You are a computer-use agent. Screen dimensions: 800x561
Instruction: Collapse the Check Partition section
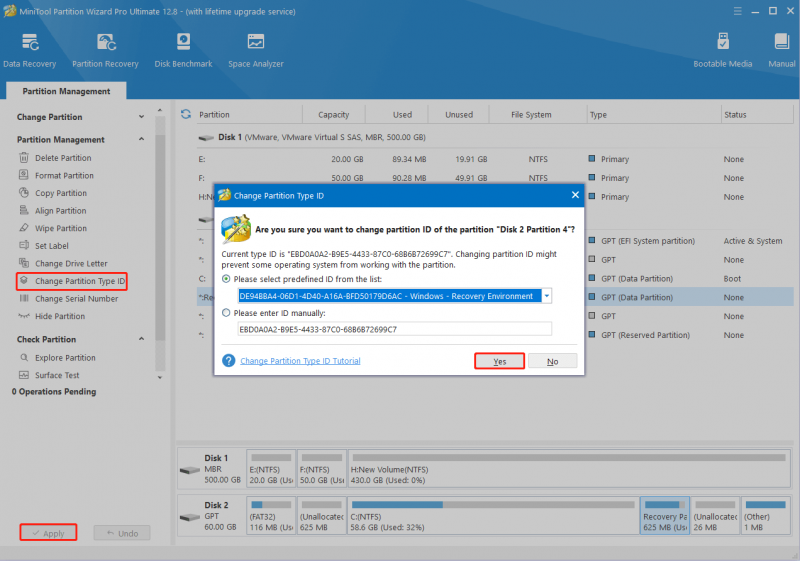click(141, 339)
